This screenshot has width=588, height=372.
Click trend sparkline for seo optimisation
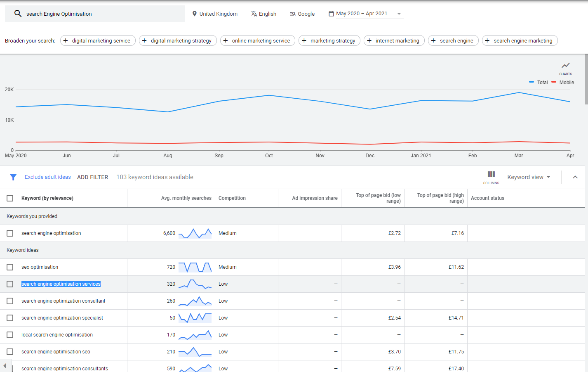coord(195,267)
